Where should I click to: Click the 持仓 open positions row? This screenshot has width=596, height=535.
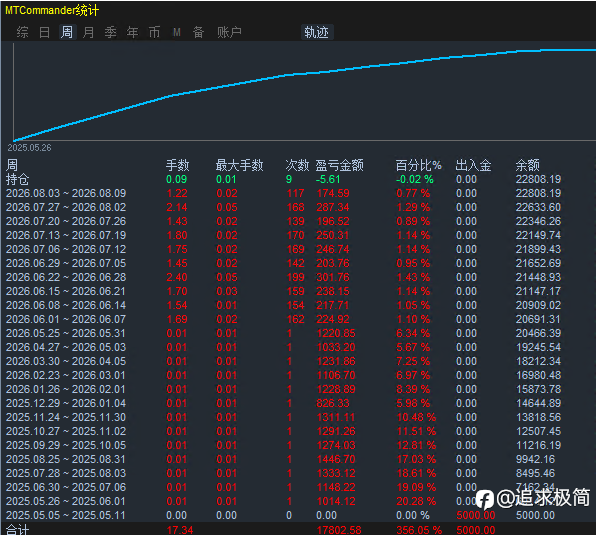tap(298, 179)
